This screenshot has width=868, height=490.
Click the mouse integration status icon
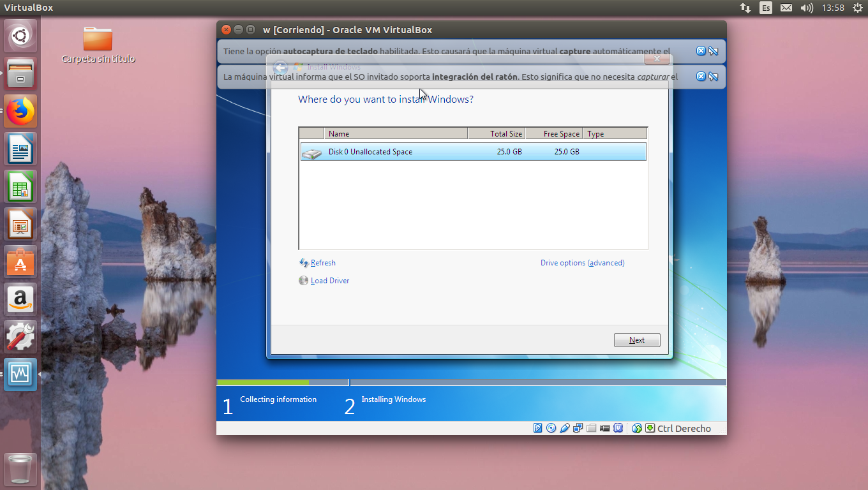click(x=637, y=428)
